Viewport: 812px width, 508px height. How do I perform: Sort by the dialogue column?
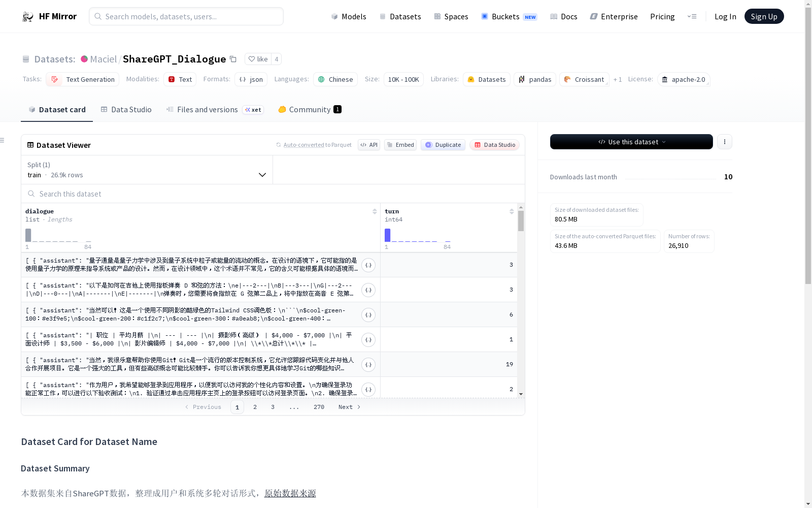(x=375, y=211)
